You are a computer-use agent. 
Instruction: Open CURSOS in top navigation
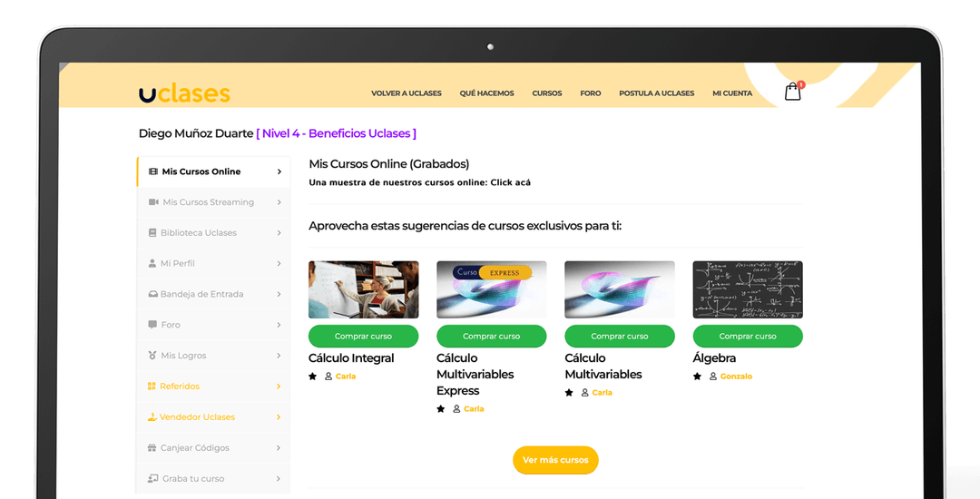[547, 93]
